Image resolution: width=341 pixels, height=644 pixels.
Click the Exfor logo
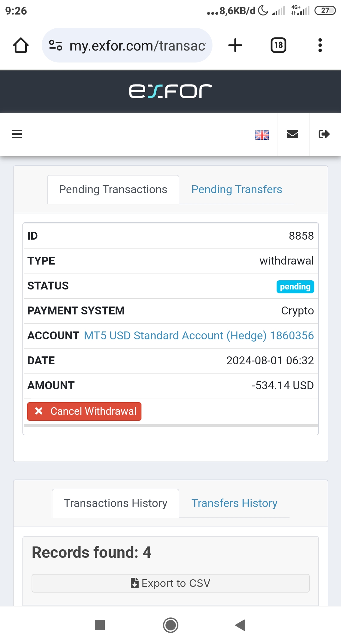(x=170, y=91)
